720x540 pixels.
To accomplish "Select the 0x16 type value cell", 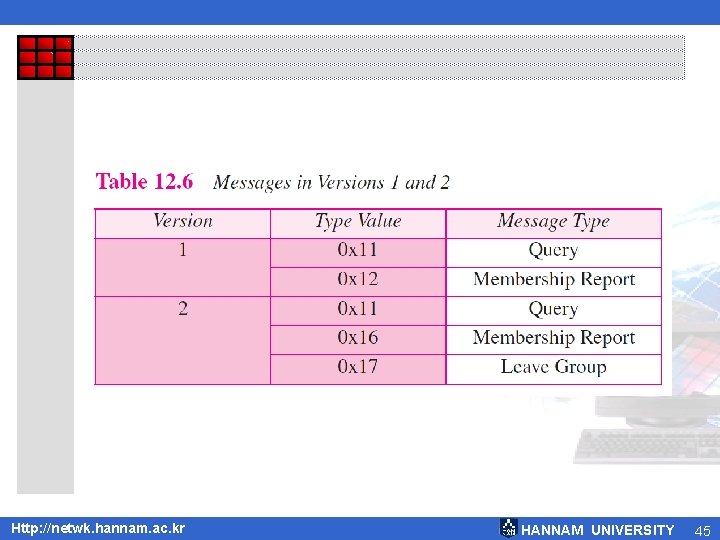I will click(x=358, y=340).
